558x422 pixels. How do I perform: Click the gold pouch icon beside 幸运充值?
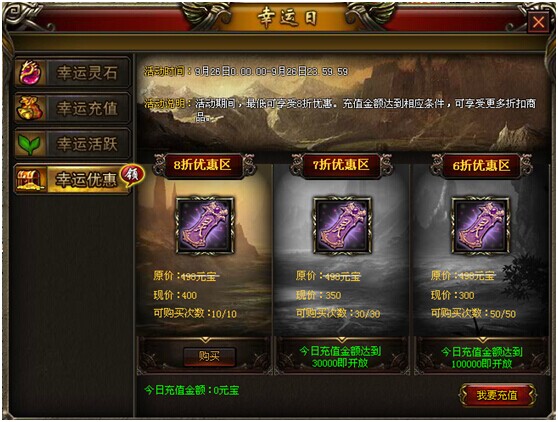pyautogui.click(x=30, y=108)
